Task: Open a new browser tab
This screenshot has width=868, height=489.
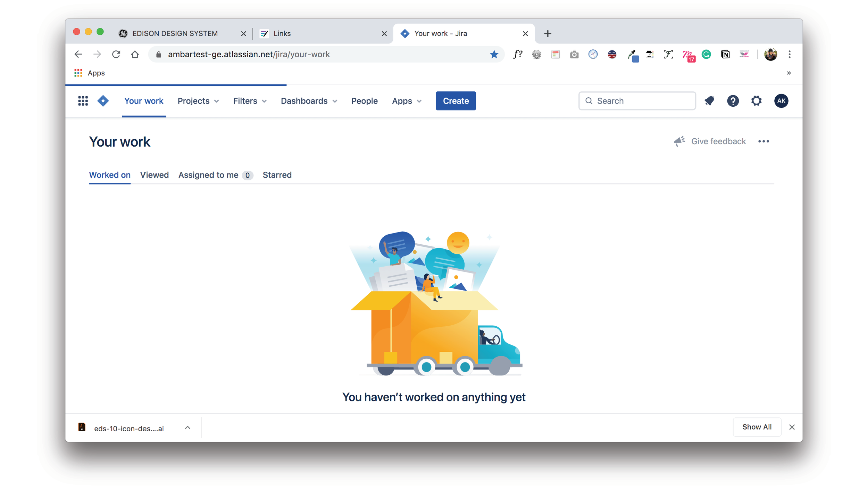Action: tap(548, 33)
